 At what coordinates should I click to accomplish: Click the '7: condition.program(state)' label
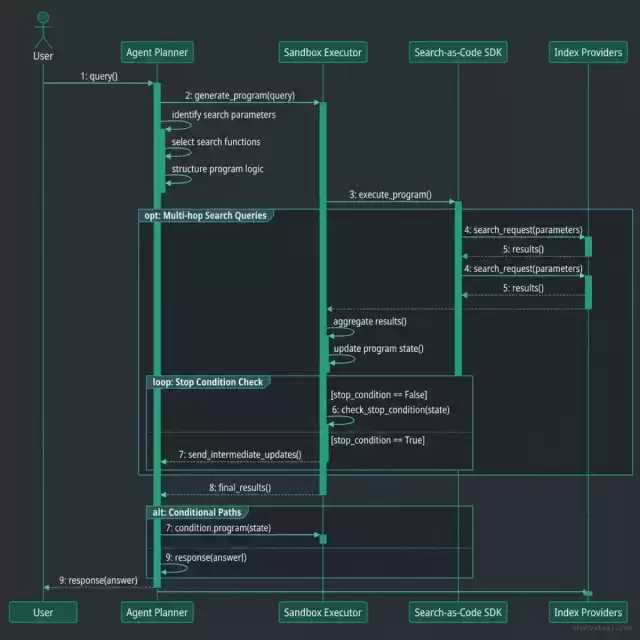click(218, 528)
